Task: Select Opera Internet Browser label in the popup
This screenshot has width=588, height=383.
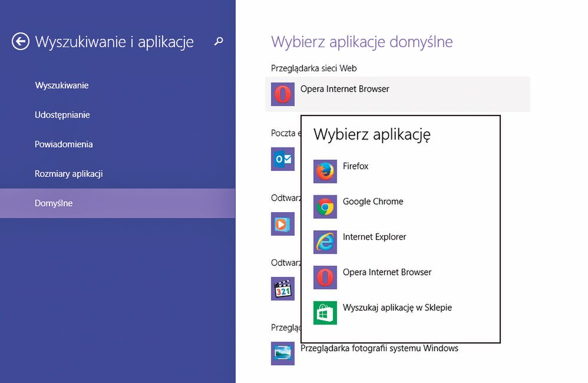Action: click(387, 272)
